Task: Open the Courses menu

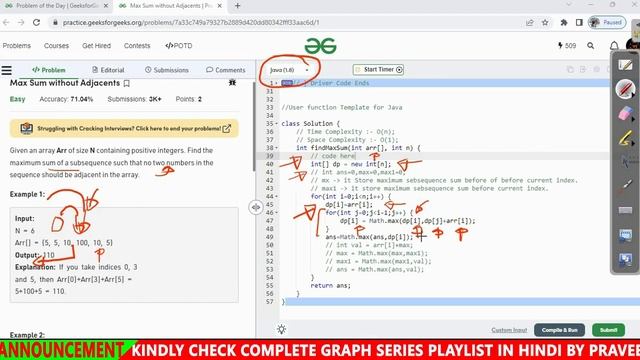Action: (56, 46)
